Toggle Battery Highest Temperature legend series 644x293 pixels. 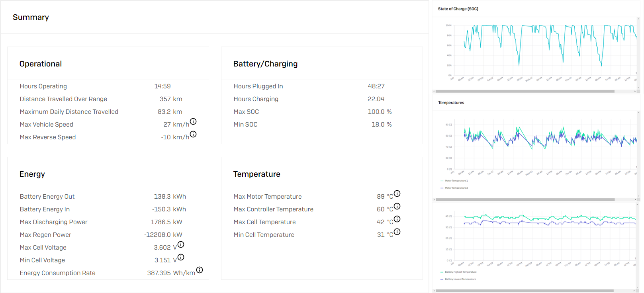[x=458, y=272]
